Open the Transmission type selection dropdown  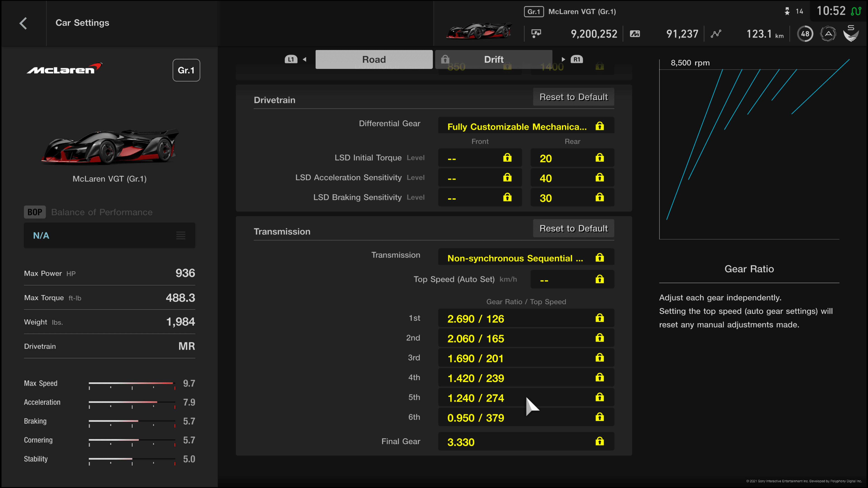pyautogui.click(x=526, y=257)
